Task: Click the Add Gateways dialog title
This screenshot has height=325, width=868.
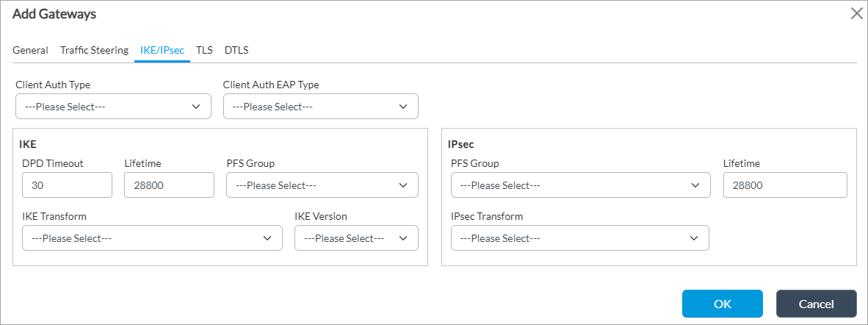Action: [54, 14]
